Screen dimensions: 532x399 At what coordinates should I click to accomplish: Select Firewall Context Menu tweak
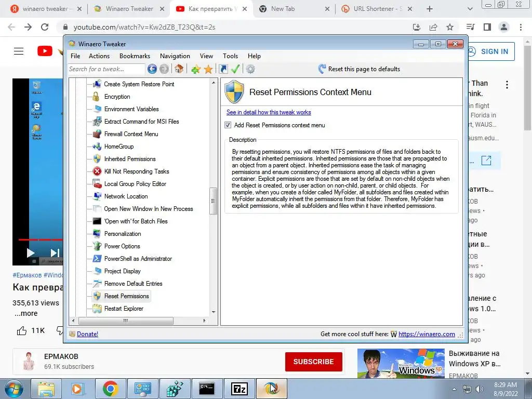[x=131, y=134]
